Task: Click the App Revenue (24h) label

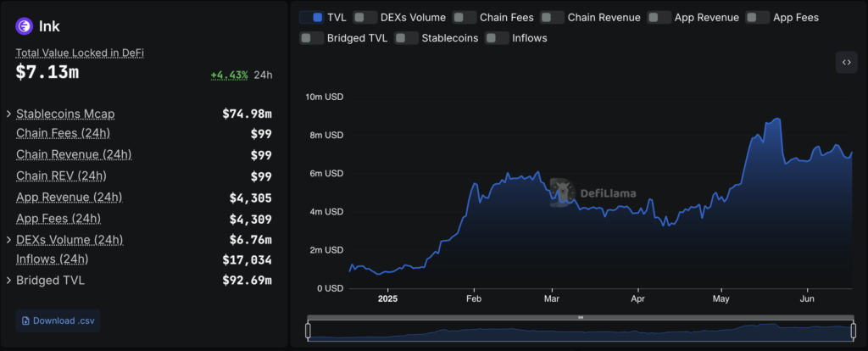Action: point(70,197)
